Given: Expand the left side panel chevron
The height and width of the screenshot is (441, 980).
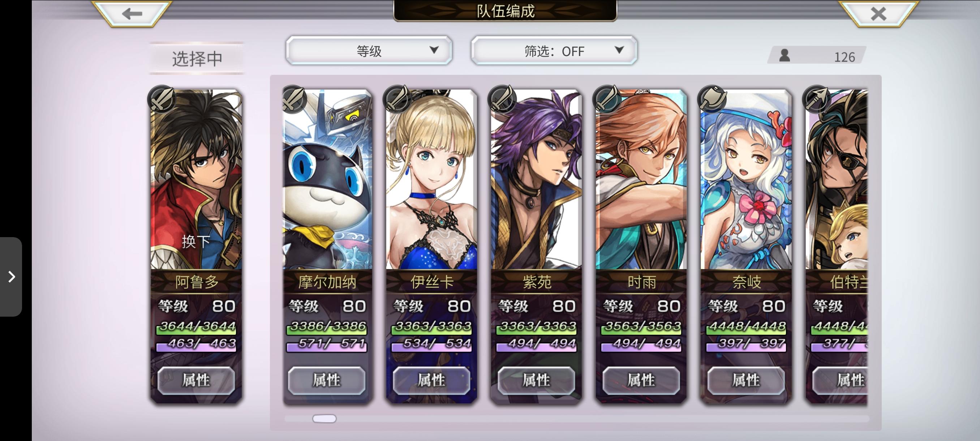Looking at the screenshot, I should (11, 277).
